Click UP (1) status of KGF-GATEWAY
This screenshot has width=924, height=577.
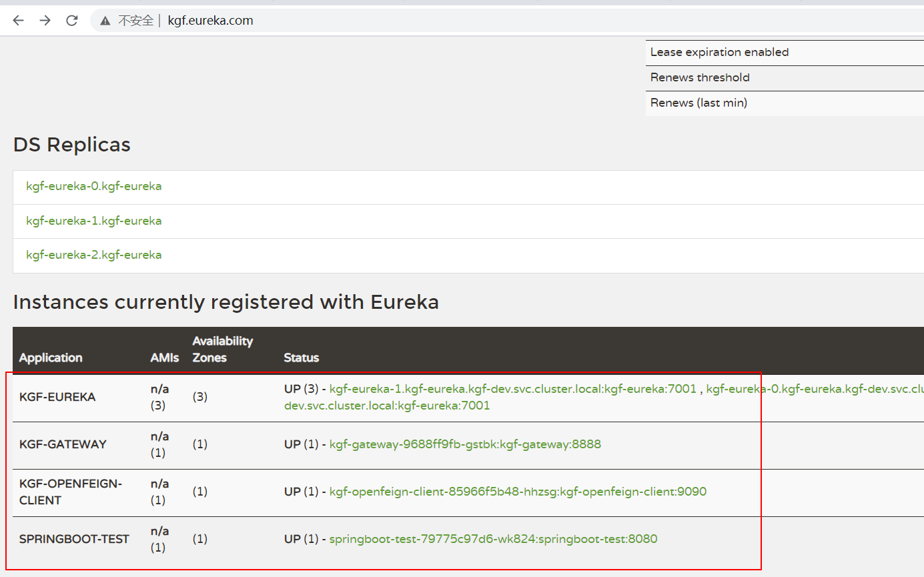[302, 444]
